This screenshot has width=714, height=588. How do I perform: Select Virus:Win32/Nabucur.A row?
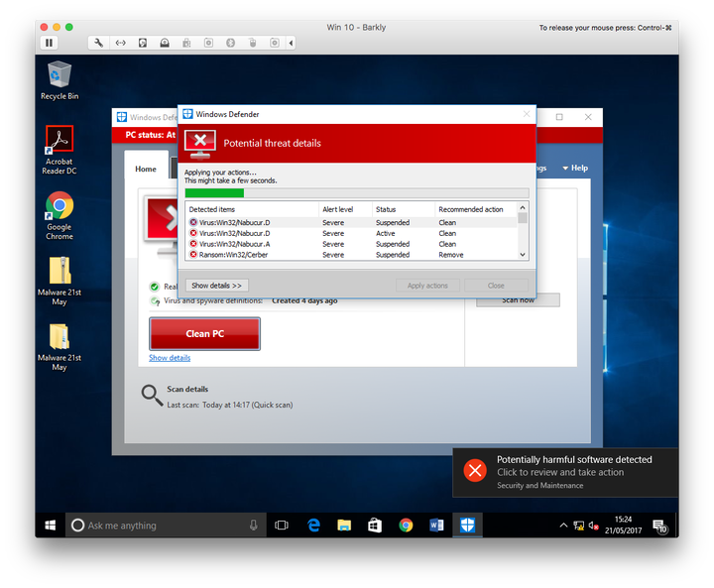(351, 244)
